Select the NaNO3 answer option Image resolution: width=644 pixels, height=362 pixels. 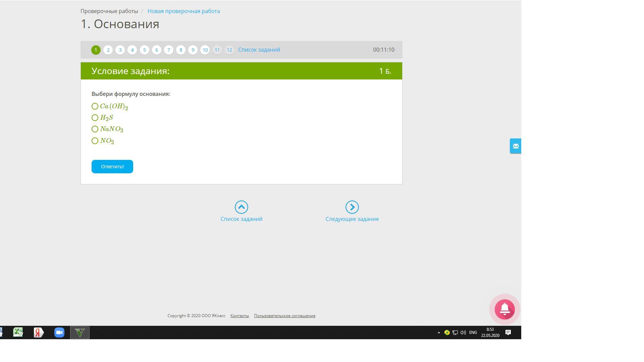(95, 129)
